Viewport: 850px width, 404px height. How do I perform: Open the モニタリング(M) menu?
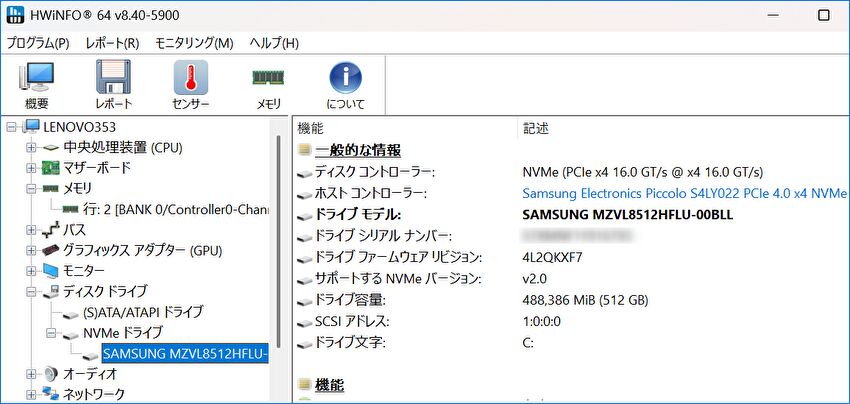pos(194,43)
